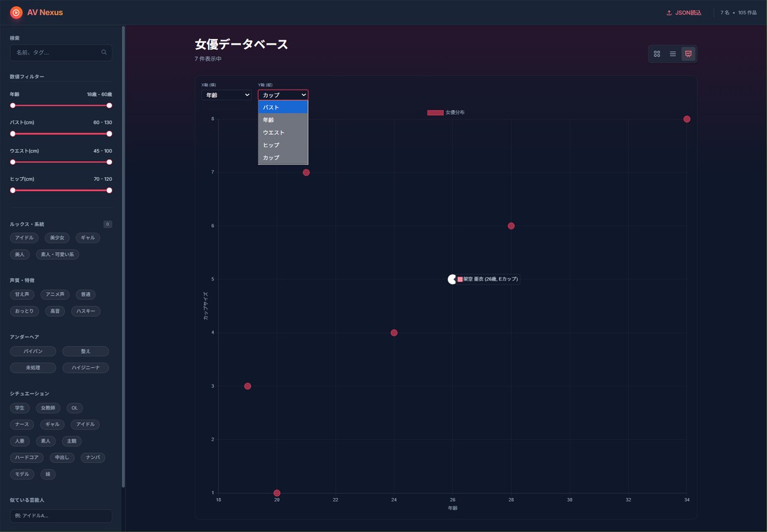Screen dimensions: 767x532
Task: Collapse the Y軸 (縦) dropdown showing カップ
Action: pyautogui.click(x=283, y=95)
